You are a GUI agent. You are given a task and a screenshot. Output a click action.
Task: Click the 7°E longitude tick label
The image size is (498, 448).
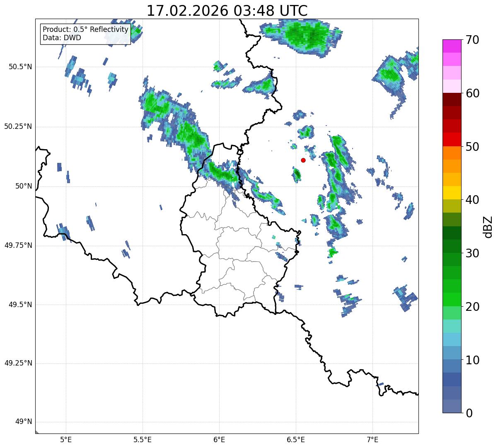point(372,439)
